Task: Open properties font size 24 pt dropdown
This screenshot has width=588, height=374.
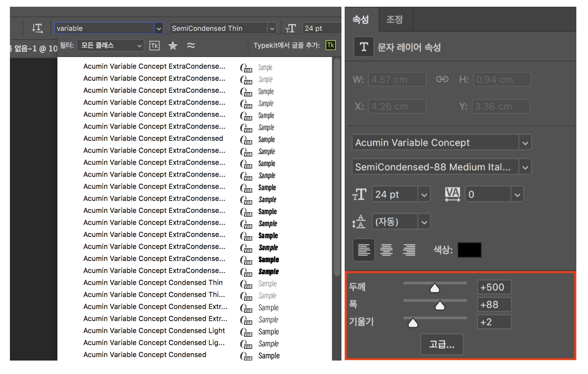Action: (x=424, y=194)
